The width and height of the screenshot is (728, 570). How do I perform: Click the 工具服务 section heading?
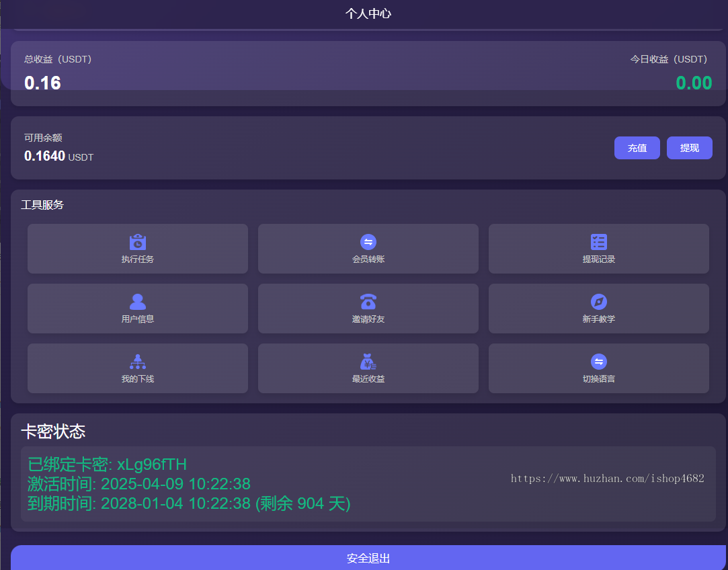[x=42, y=205]
